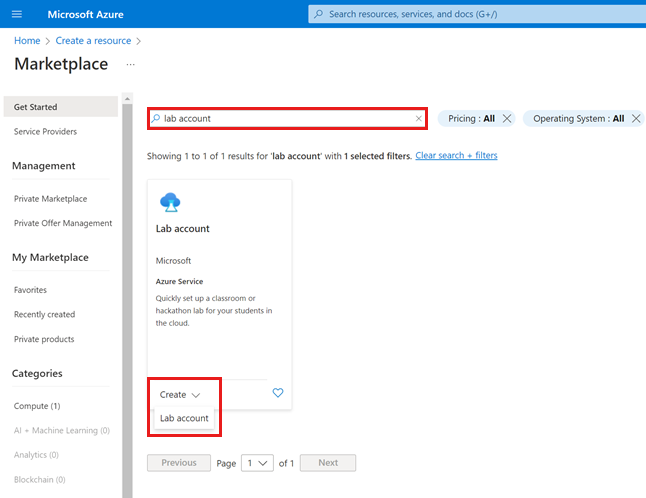The image size is (646, 498).
Task: Show Recently created items
Action: 44,314
